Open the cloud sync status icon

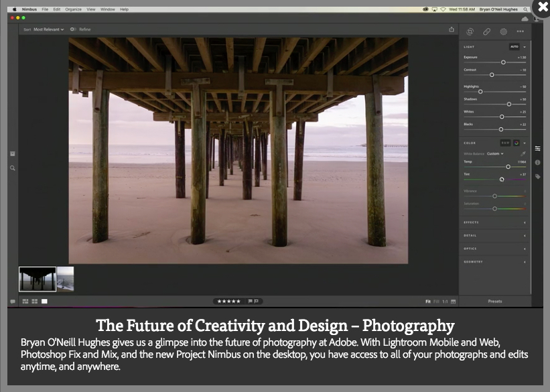click(x=525, y=19)
